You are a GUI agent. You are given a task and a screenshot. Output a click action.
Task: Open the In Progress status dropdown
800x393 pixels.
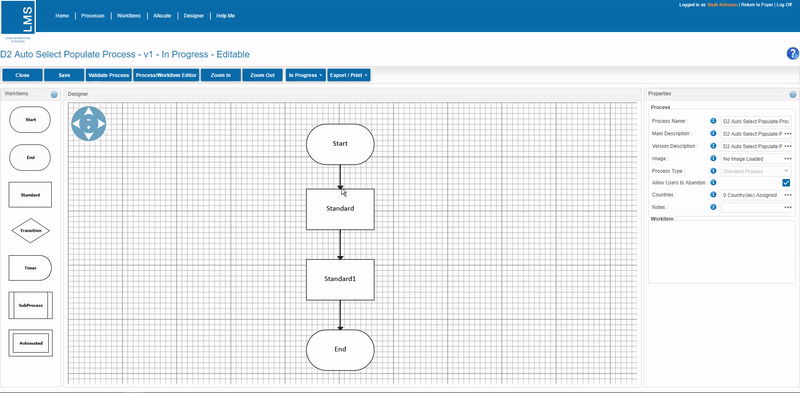tap(306, 75)
